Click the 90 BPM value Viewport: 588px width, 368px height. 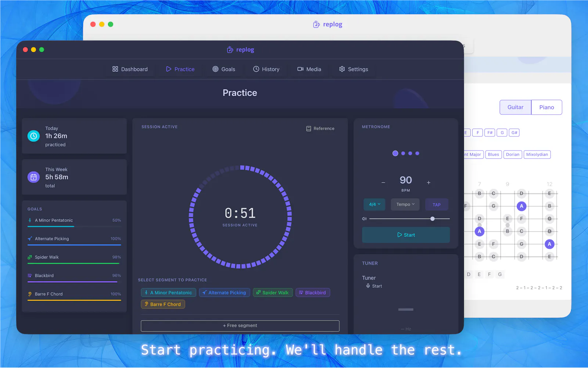pyautogui.click(x=406, y=180)
